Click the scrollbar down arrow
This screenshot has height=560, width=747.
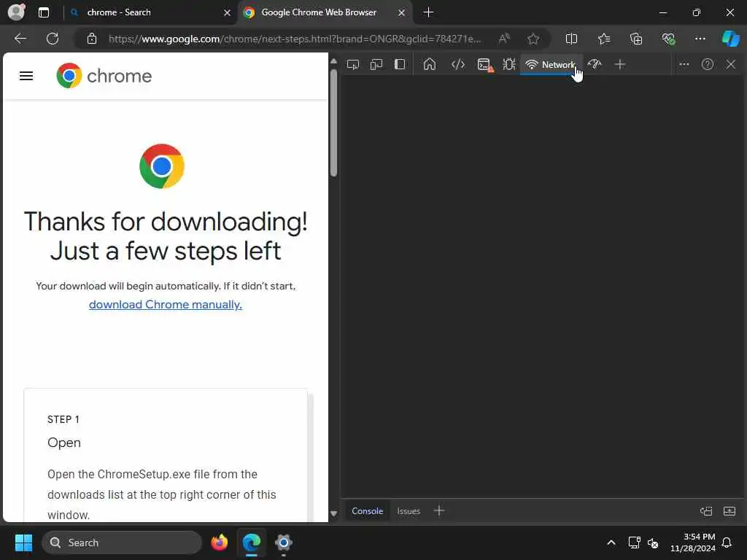pyautogui.click(x=333, y=513)
